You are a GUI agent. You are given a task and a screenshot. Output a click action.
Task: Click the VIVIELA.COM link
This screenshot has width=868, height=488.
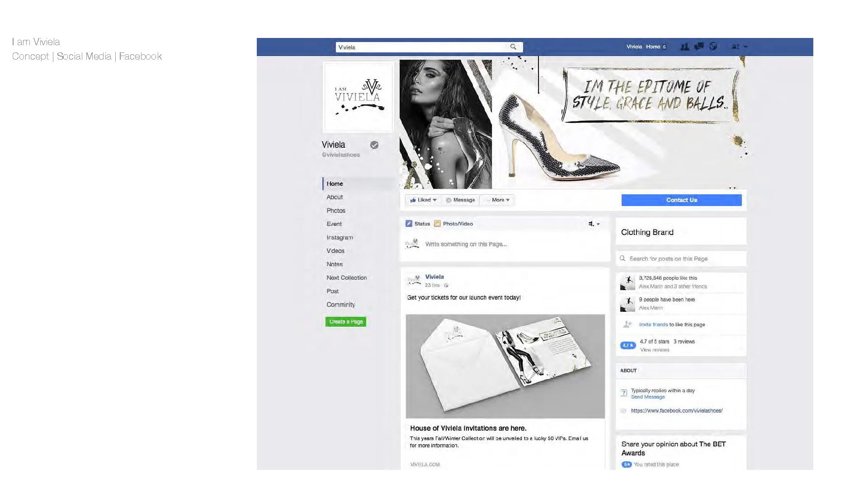pos(425,465)
